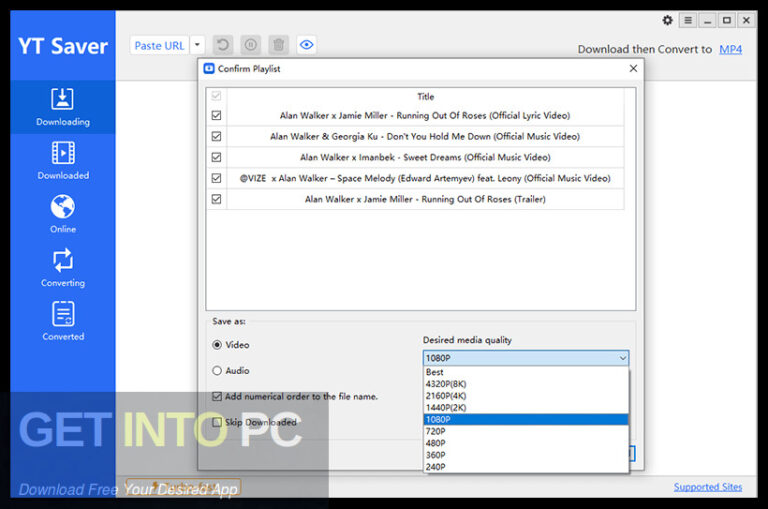Open the Downloaded videos section
The image size is (768, 509).
pyautogui.click(x=63, y=161)
